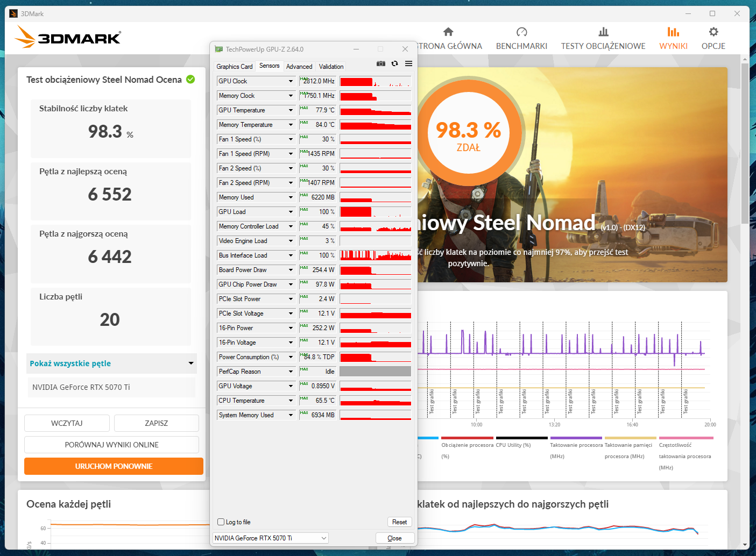The height and width of the screenshot is (556, 756).
Task: Switch to the Advanced tab
Action: 299,67
